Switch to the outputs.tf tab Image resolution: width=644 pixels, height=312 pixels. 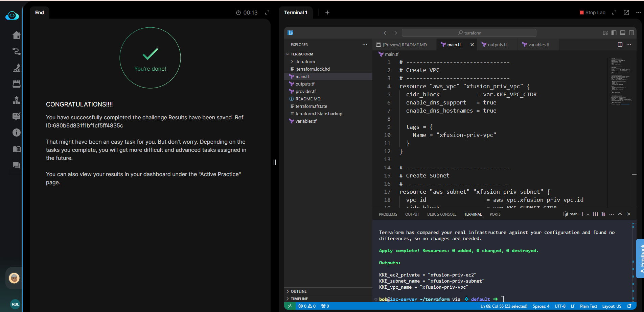coord(497,45)
